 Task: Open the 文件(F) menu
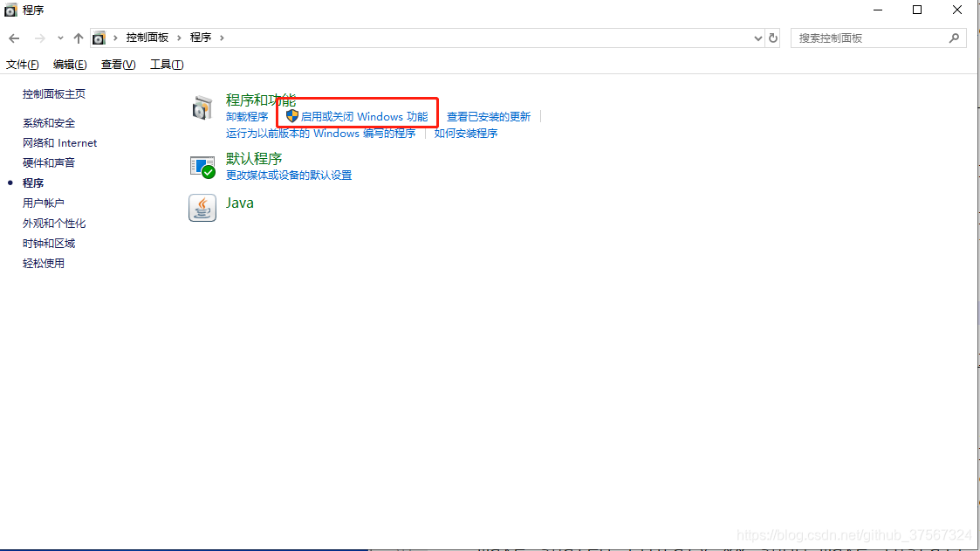click(x=23, y=65)
